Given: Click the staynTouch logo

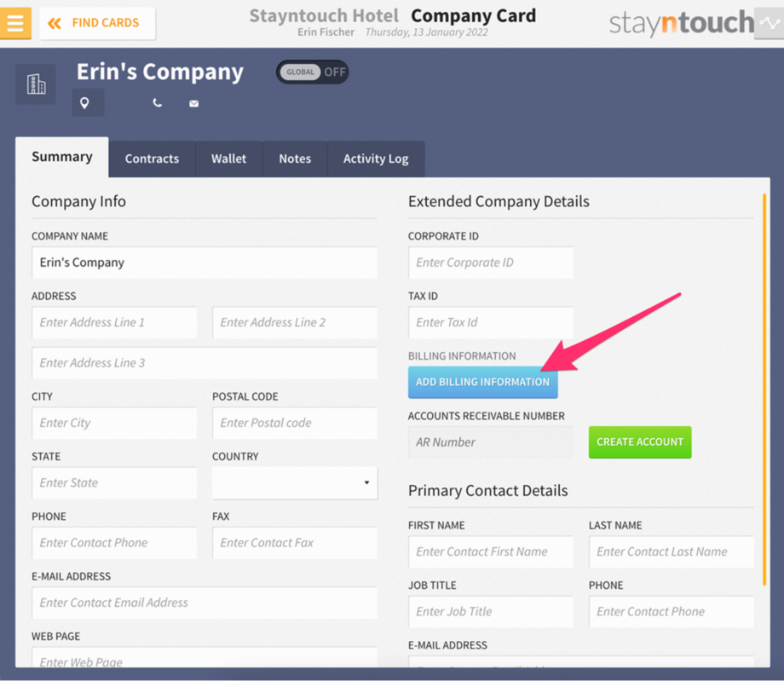Looking at the screenshot, I should 681,23.
